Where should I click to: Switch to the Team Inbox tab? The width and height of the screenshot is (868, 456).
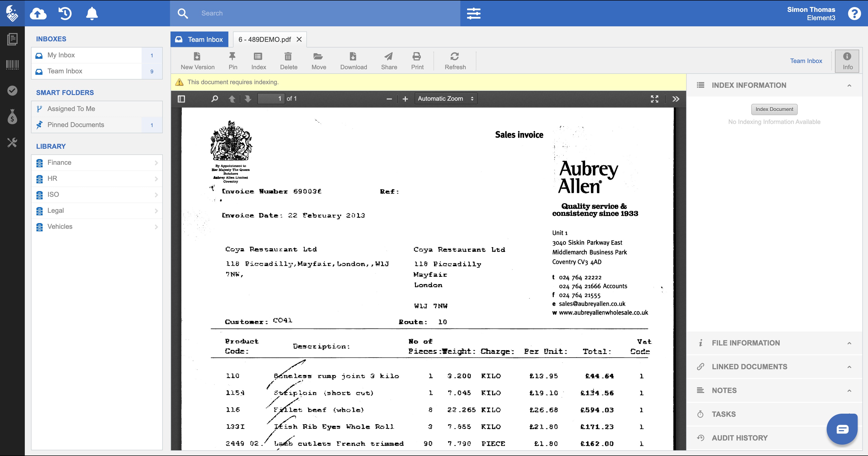pyautogui.click(x=199, y=40)
